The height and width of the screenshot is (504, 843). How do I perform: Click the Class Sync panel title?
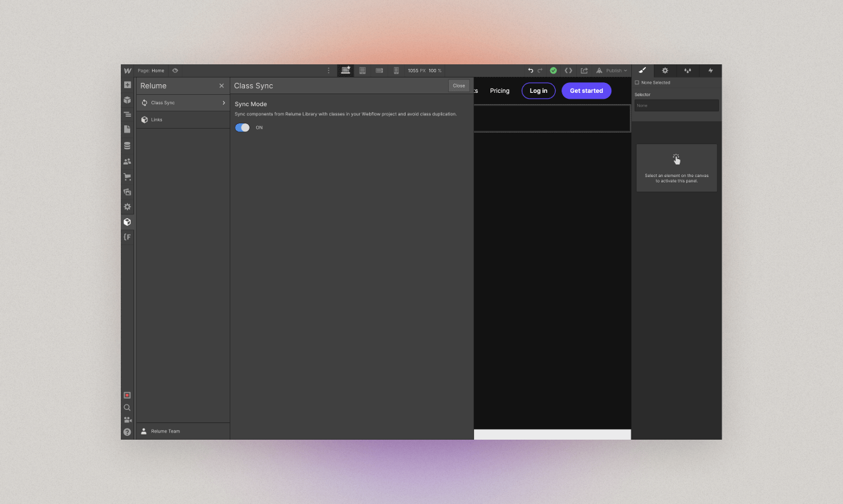click(x=254, y=86)
